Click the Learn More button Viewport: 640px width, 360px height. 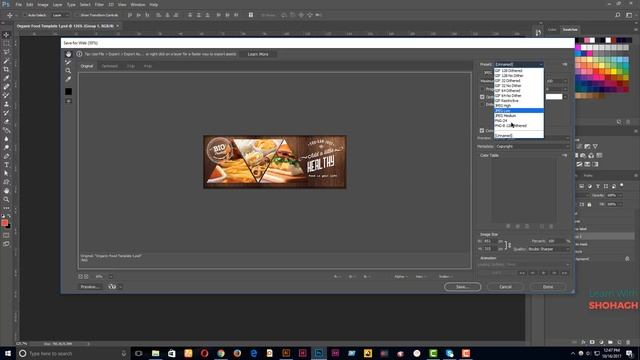point(258,54)
